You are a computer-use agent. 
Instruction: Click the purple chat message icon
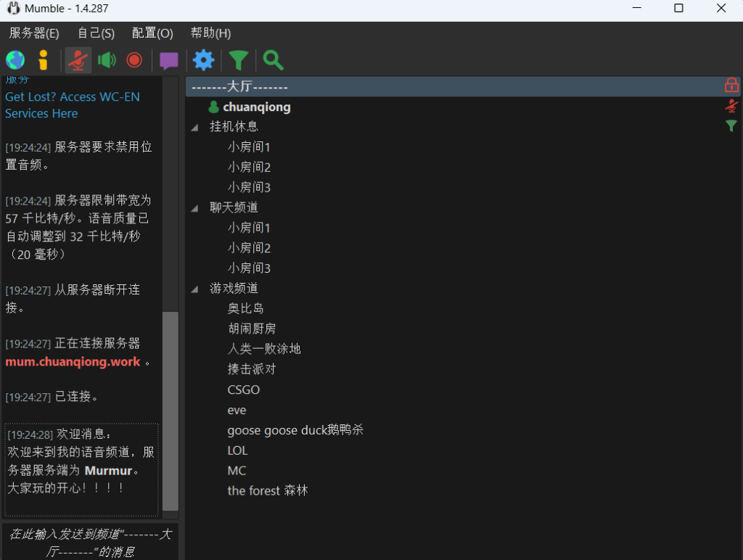point(169,61)
